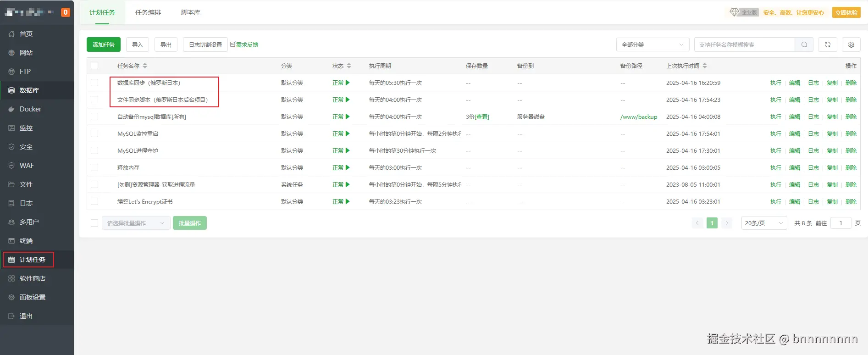The image size is (868, 355).
Task: Click the 退出 logout icon in sidebar
Action: coord(11,316)
